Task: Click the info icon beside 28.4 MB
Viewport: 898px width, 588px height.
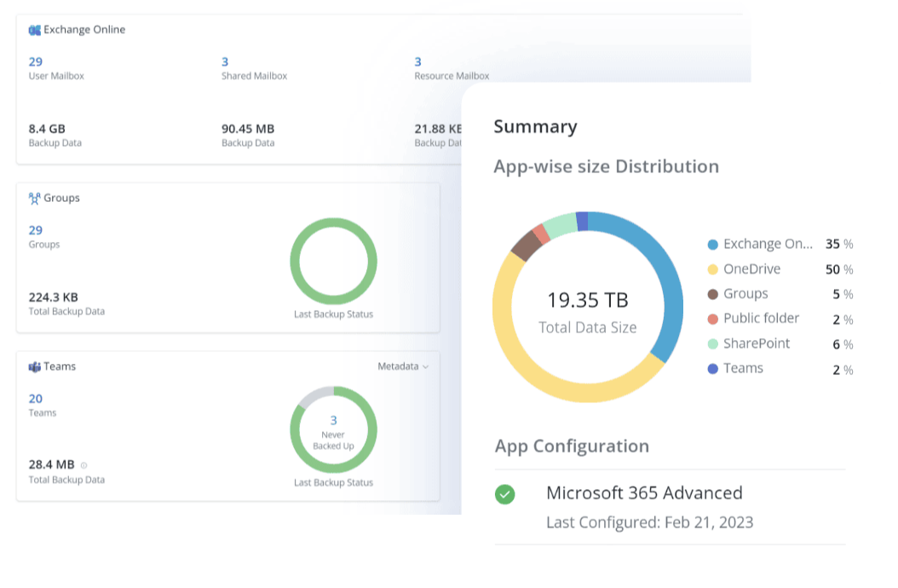Action: click(83, 465)
